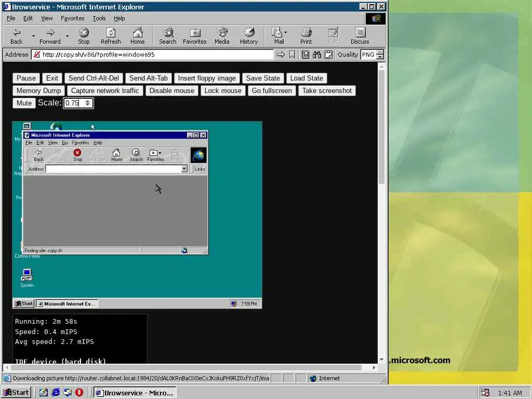Open the File menu
Image resolution: width=532 pixels, height=399 pixels.
(x=11, y=18)
